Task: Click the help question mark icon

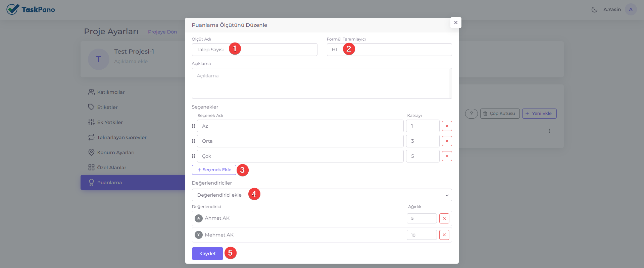Action: (x=471, y=114)
